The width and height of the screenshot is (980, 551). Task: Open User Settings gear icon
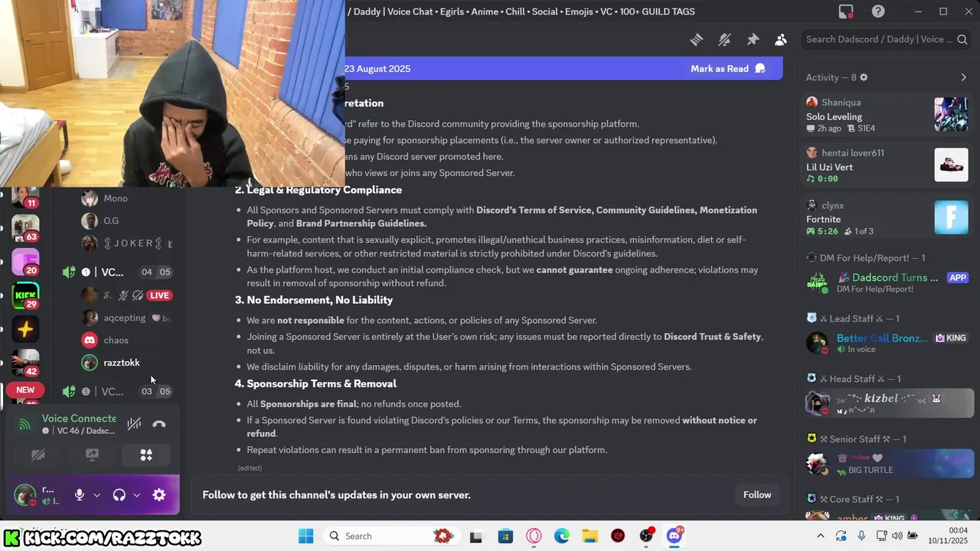(159, 495)
